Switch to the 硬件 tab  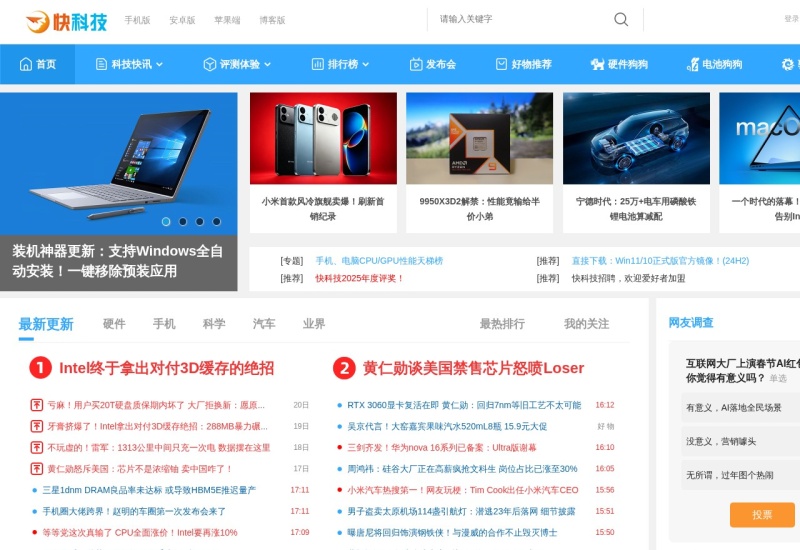coord(114,324)
